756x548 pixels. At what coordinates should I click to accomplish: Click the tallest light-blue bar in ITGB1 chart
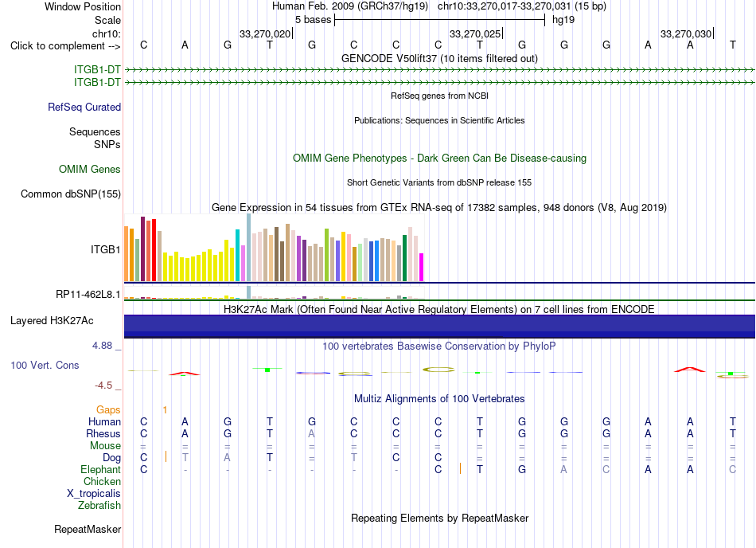[248, 248]
